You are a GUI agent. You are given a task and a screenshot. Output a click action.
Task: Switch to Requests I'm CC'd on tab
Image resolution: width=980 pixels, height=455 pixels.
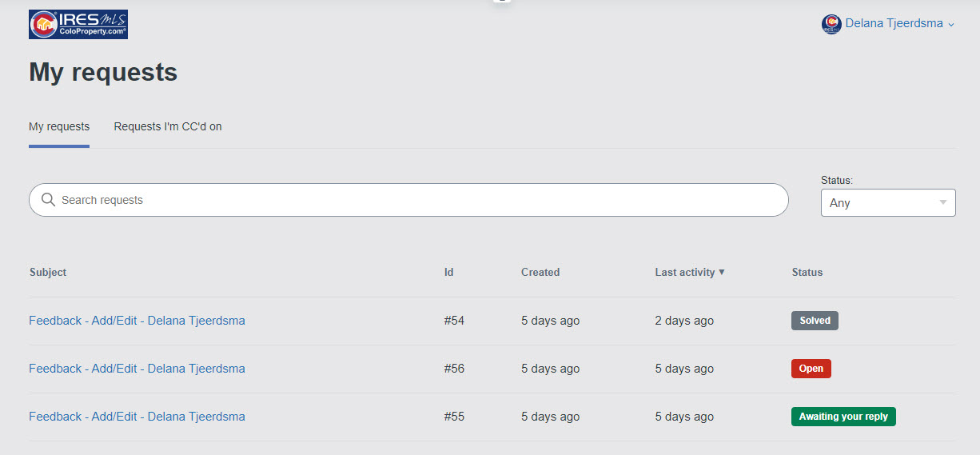[x=168, y=126]
